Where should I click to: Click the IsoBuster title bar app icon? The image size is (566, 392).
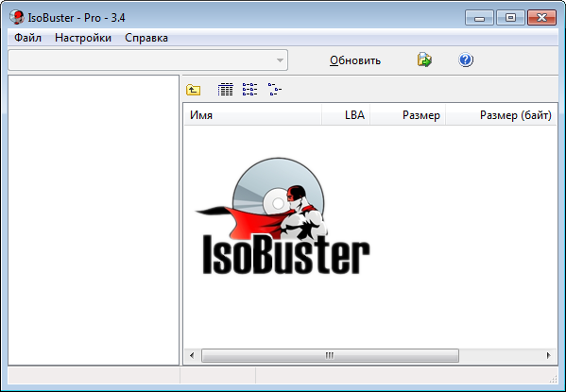point(17,17)
